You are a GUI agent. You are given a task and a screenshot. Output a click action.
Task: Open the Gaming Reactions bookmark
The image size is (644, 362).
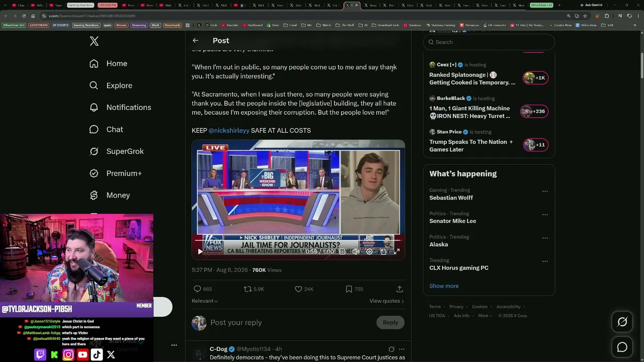pyautogui.click(x=86, y=25)
